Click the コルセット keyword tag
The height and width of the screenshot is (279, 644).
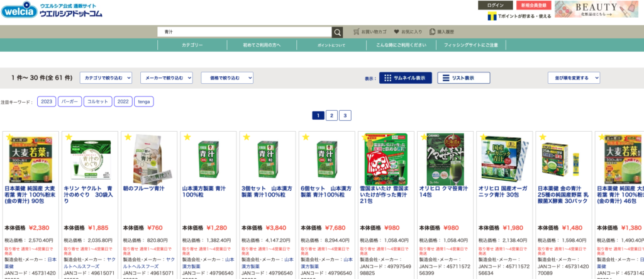(x=97, y=101)
